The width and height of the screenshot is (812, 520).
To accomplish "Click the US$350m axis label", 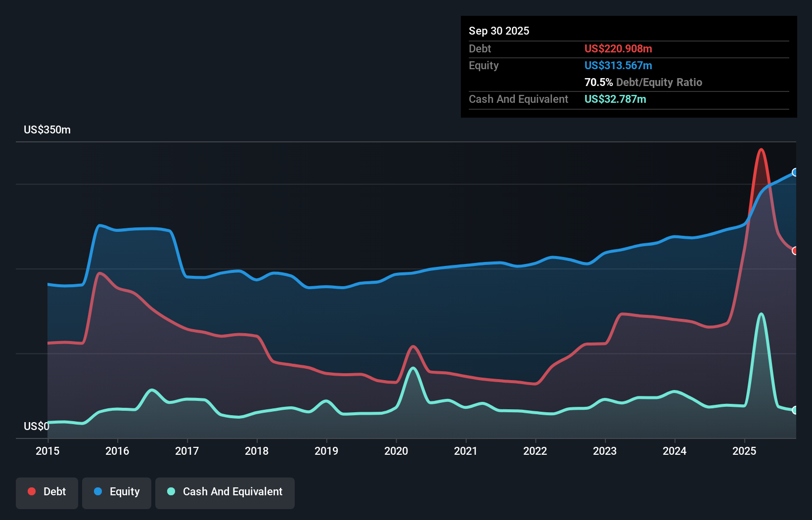I will (47, 130).
